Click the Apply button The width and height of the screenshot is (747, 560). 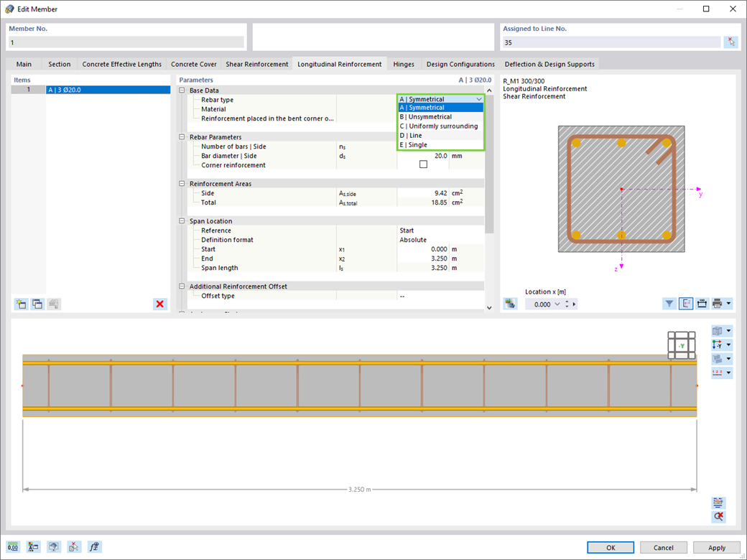pos(717,548)
